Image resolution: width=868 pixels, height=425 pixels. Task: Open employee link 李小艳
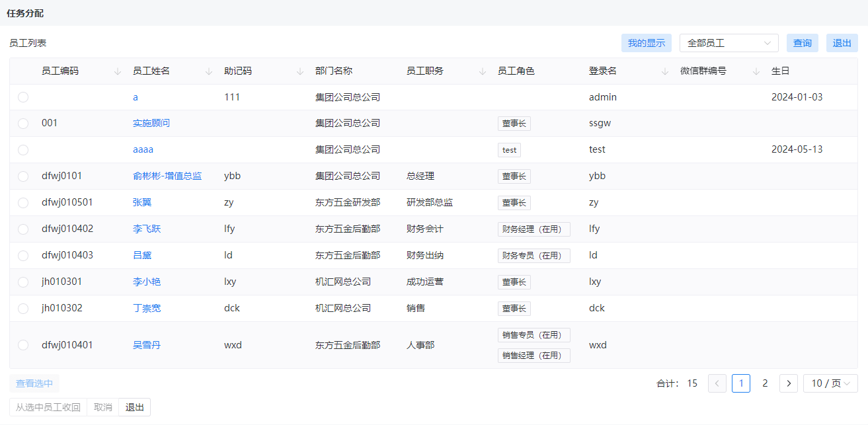click(x=147, y=282)
